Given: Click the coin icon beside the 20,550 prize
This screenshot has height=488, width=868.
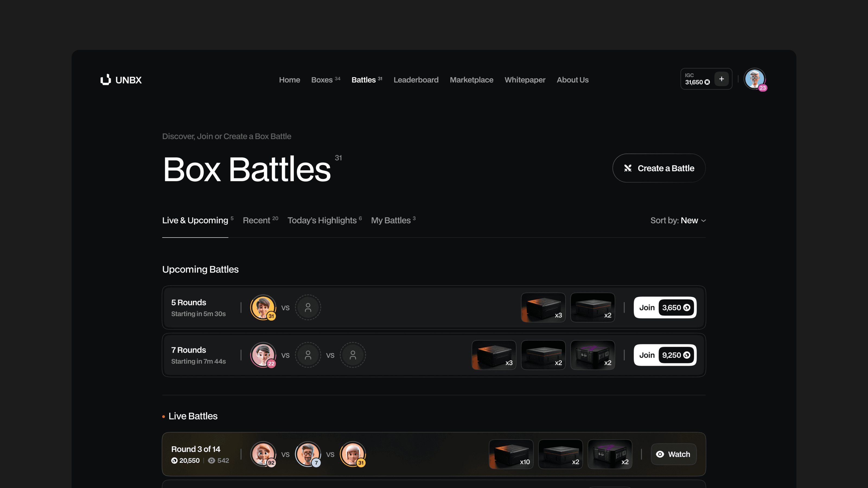Looking at the screenshot, I should point(174,460).
